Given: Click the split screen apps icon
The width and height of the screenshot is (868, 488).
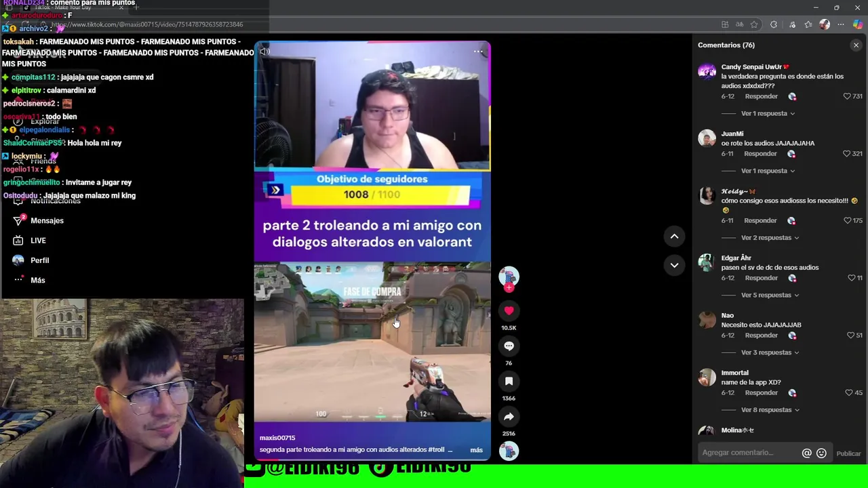Looking at the screenshot, I should 725,24.
